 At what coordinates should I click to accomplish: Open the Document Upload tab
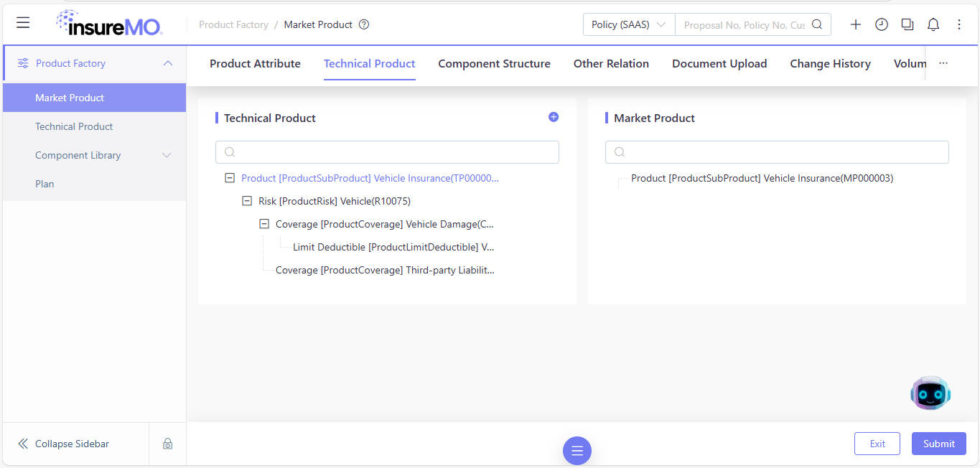pyautogui.click(x=719, y=63)
